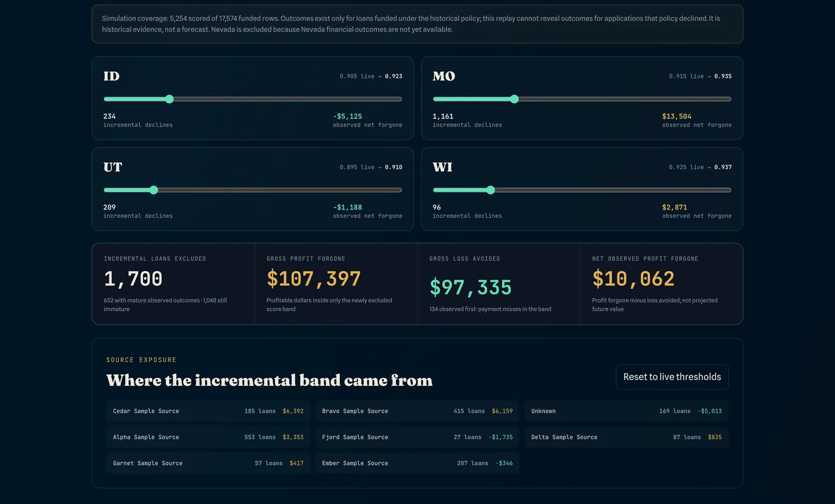The height and width of the screenshot is (504, 835).
Task: Click the $10,062 net profit forgone value
Action: pyautogui.click(x=633, y=279)
